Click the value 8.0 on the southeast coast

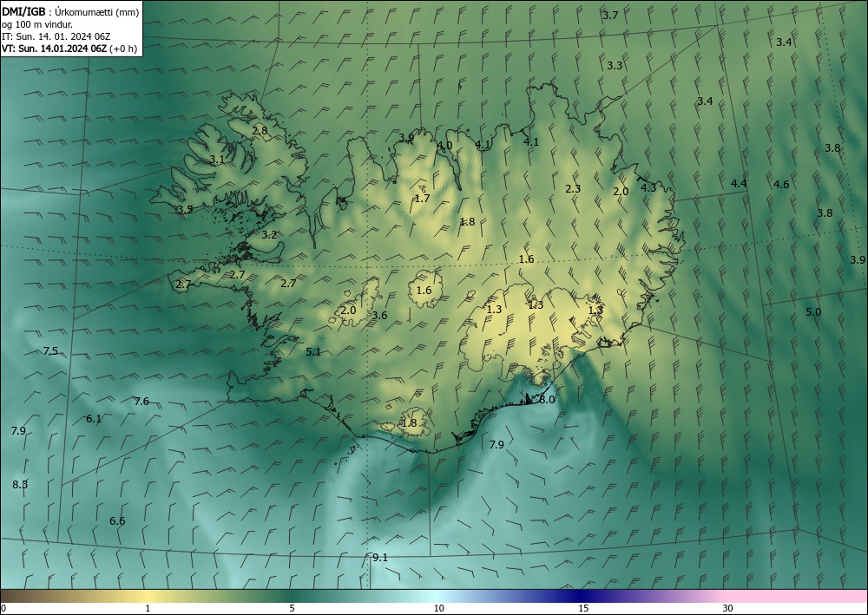(547, 400)
